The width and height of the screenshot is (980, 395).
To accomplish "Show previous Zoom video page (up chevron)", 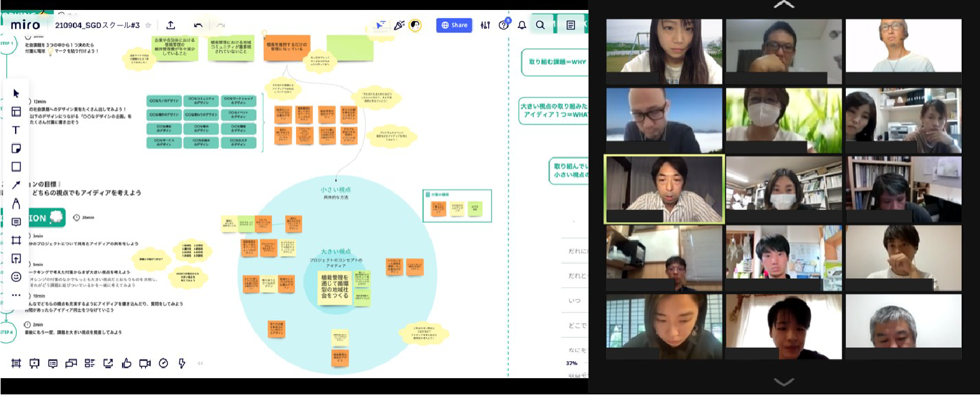I will pos(784,4).
